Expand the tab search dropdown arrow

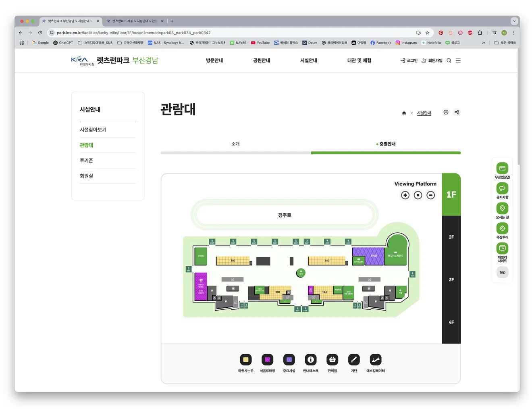click(x=514, y=21)
